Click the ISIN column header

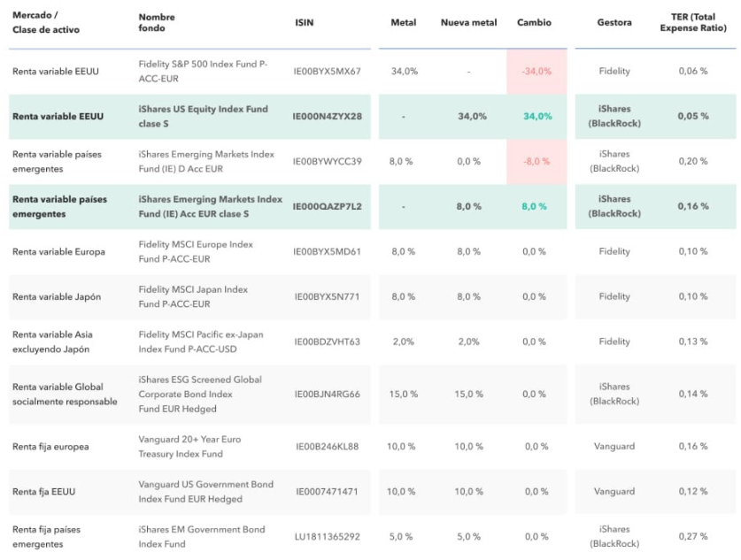305,23
